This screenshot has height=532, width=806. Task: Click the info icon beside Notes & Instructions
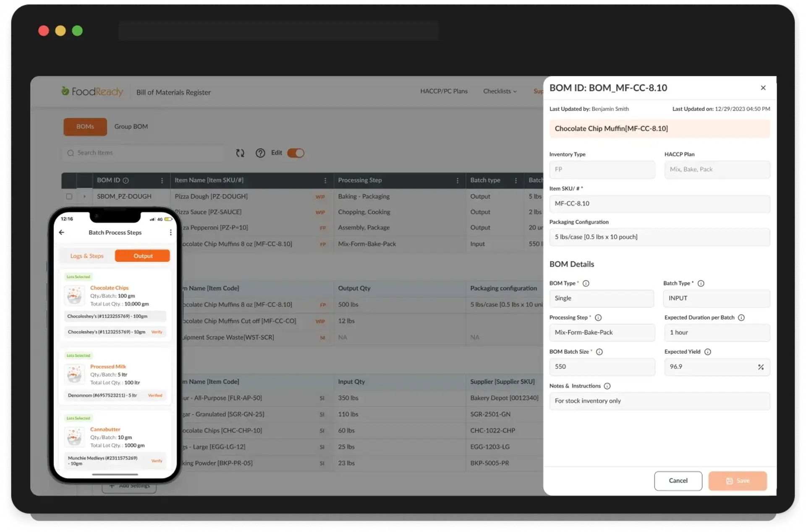point(608,386)
